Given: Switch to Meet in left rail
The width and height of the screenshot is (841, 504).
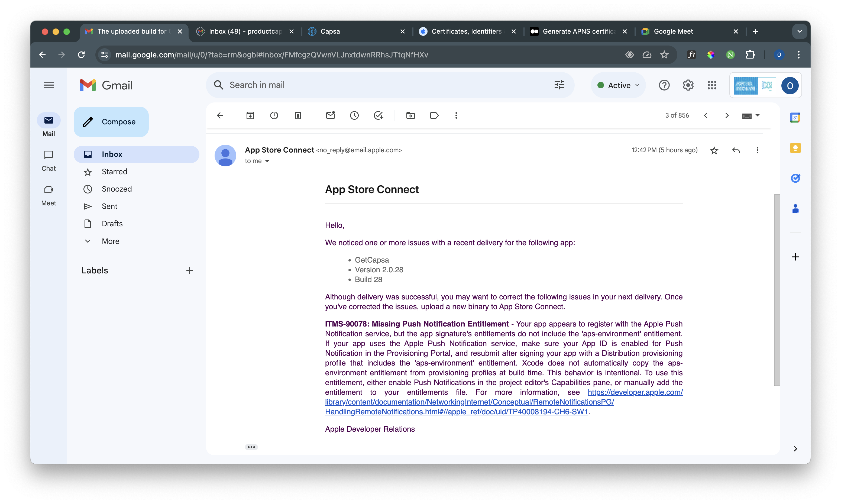Looking at the screenshot, I should point(48,196).
